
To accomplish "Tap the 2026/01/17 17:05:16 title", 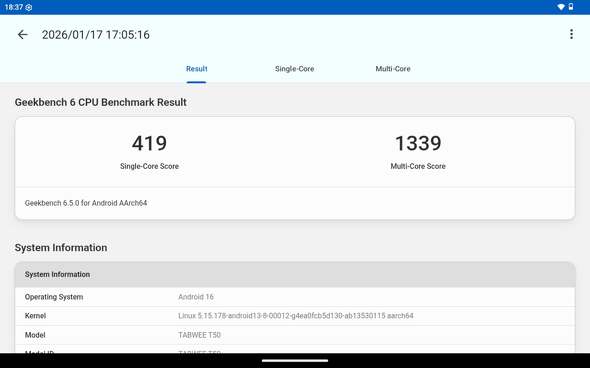I will [x=96, y=35].
